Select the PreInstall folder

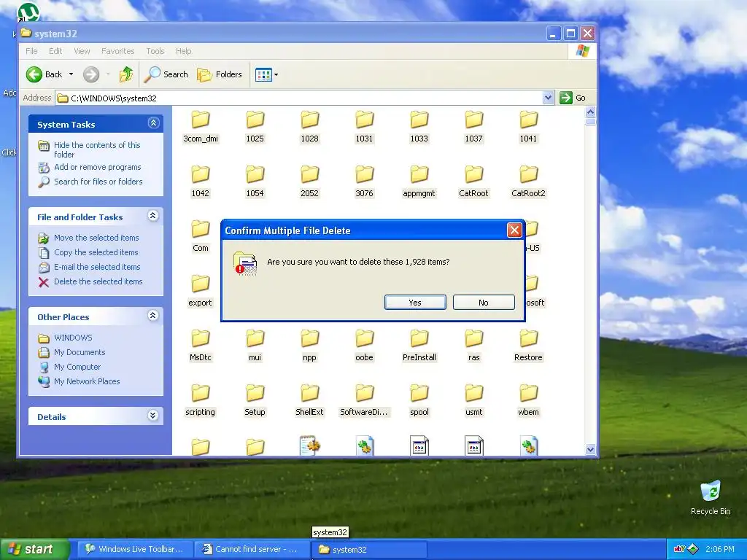click(419, 346)
